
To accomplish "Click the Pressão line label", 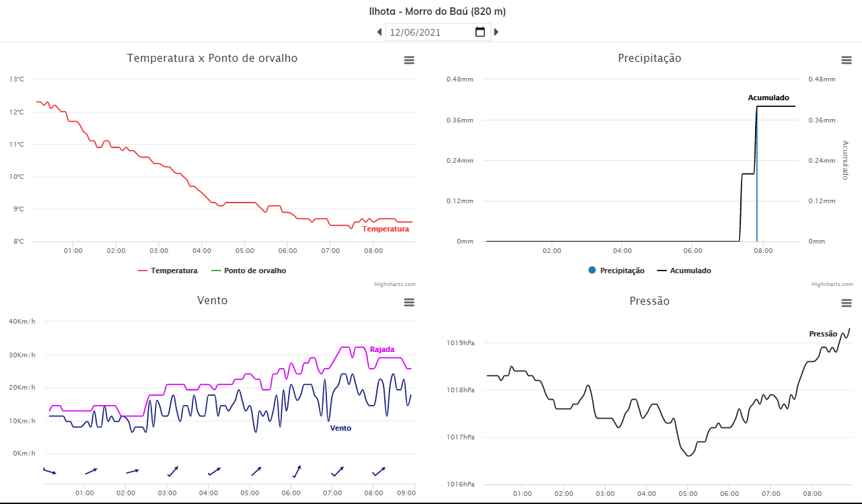I will click(x=823, y=334).
